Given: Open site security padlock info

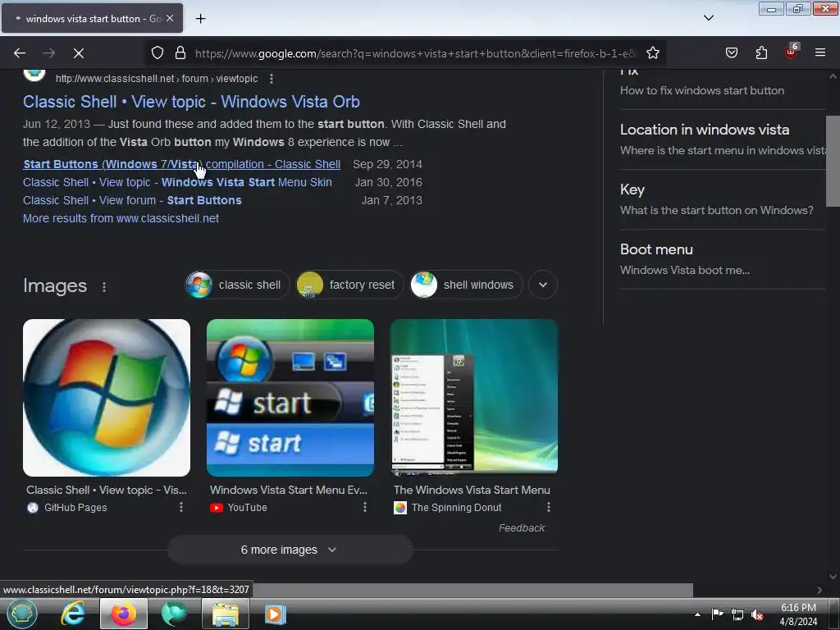Looking at the screenshot, I should (x=180, y=52).
